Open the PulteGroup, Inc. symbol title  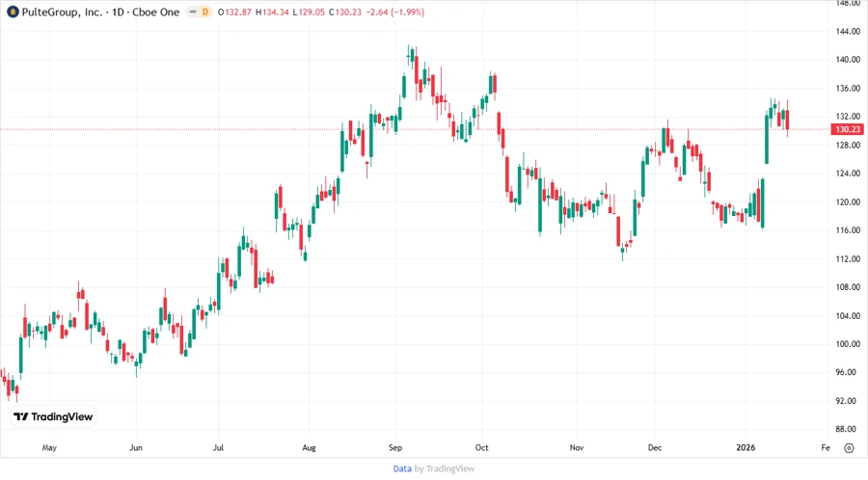pos(63,12)
